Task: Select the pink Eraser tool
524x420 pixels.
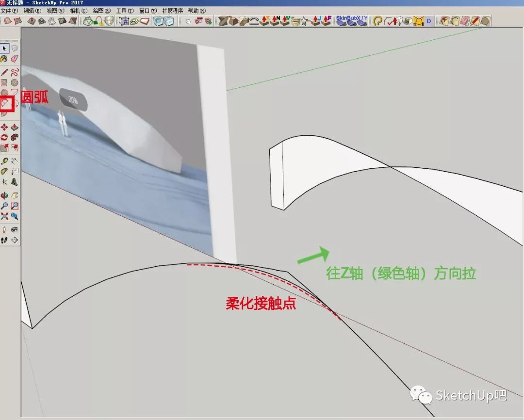Action: [x=15, y=59]
